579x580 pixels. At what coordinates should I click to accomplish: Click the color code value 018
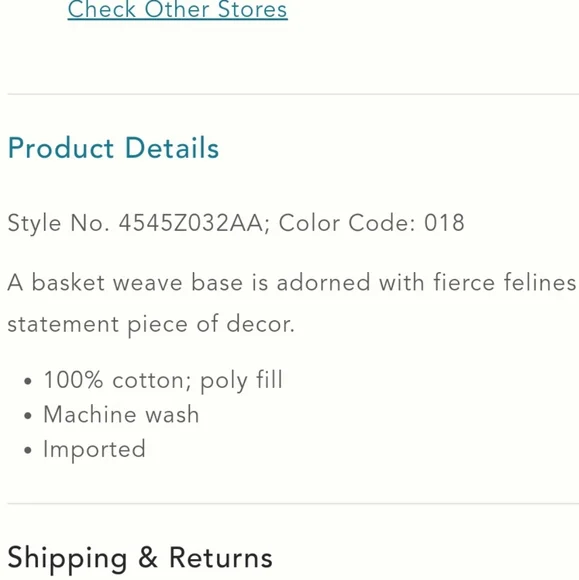point(444,223)
